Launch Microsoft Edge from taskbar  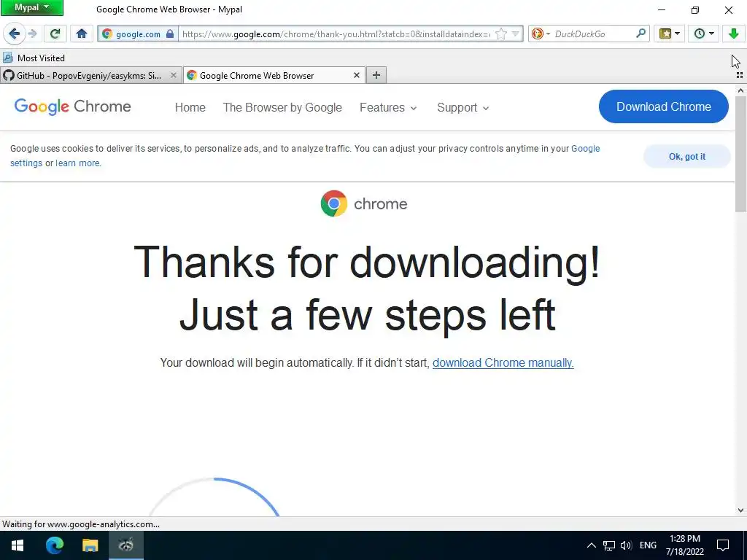click(54, 545)
